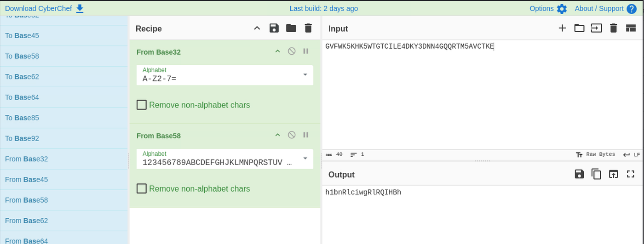Collapse the From Base58 operation
This screenshot has width=644, height=244.
point(277,135)
